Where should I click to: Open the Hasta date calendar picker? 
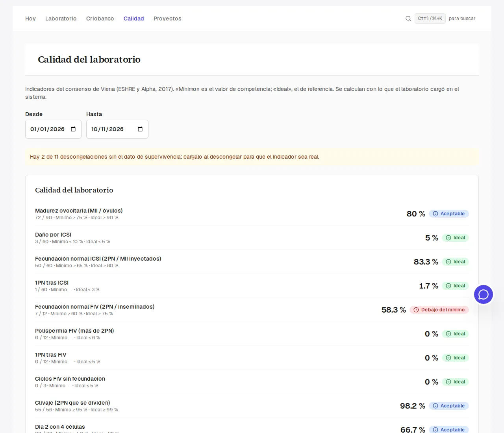tap(140, 129)
